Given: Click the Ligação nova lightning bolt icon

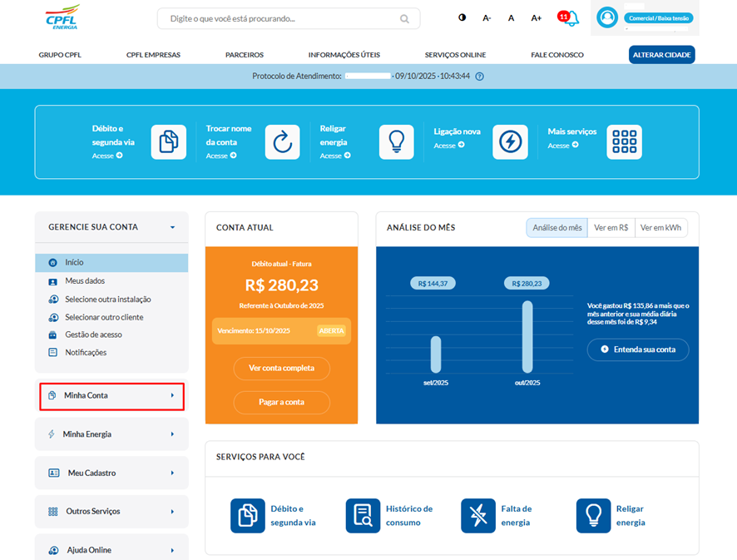Looking at the screenshot, I should (x=510, y=142).
